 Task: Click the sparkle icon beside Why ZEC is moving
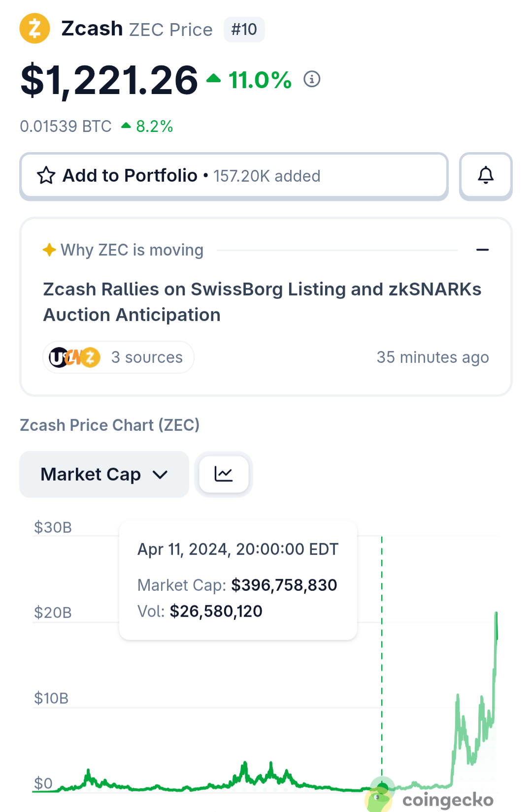49,250
